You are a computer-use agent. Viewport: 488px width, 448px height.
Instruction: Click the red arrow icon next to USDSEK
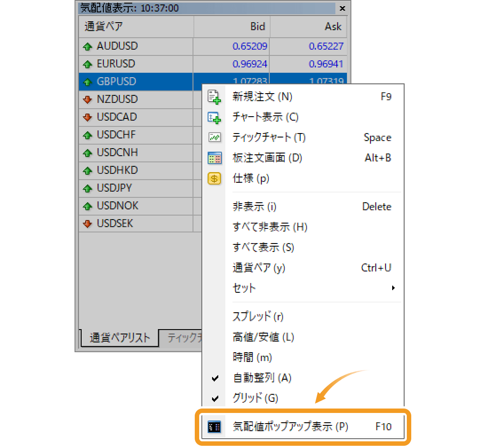pos(87,224)
